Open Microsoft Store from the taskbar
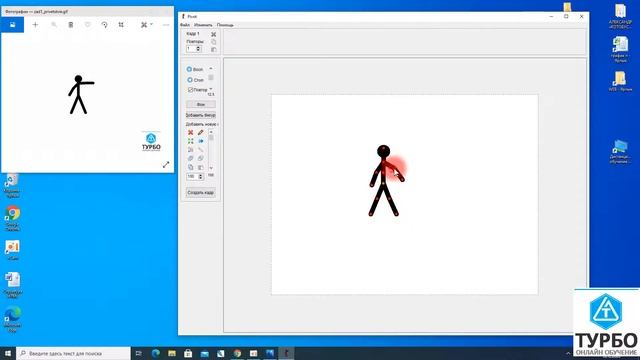Screen dimensions: 640x360 (x=188, y=353)
